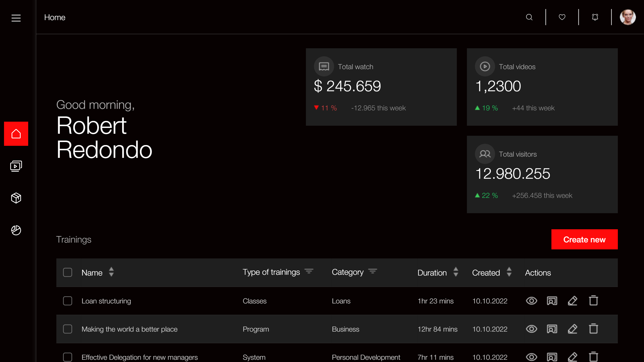Screen dimensions: 644x362
Task: Open analytics pie chart sidebar icon
Action: 16,230
